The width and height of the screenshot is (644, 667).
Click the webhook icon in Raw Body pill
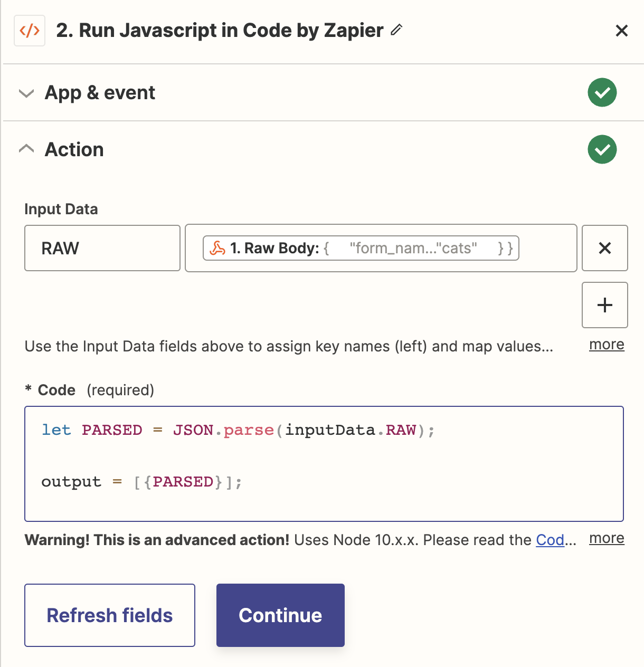(x=217, y=248)
